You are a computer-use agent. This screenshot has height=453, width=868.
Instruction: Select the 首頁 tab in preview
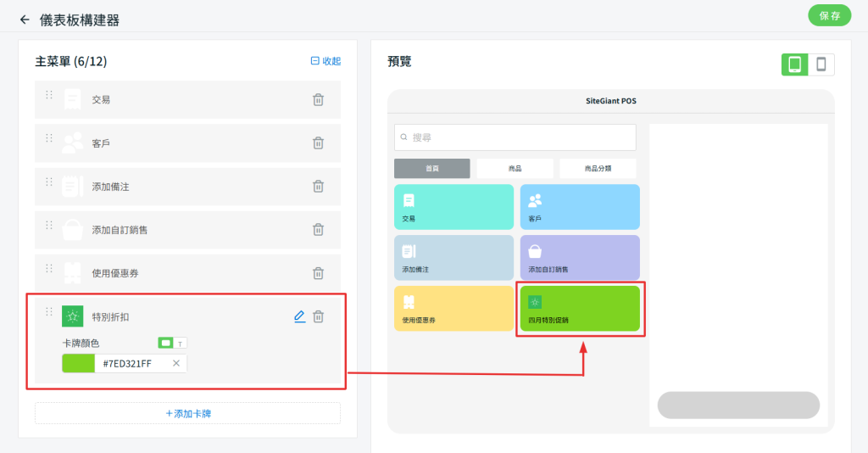(x=431, y=169)
